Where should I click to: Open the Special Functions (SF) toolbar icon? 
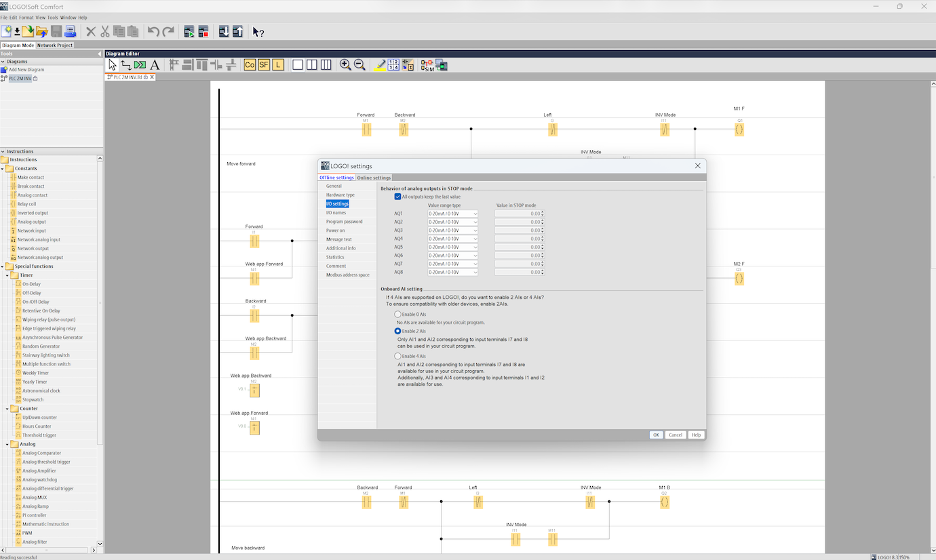[264, 65]
